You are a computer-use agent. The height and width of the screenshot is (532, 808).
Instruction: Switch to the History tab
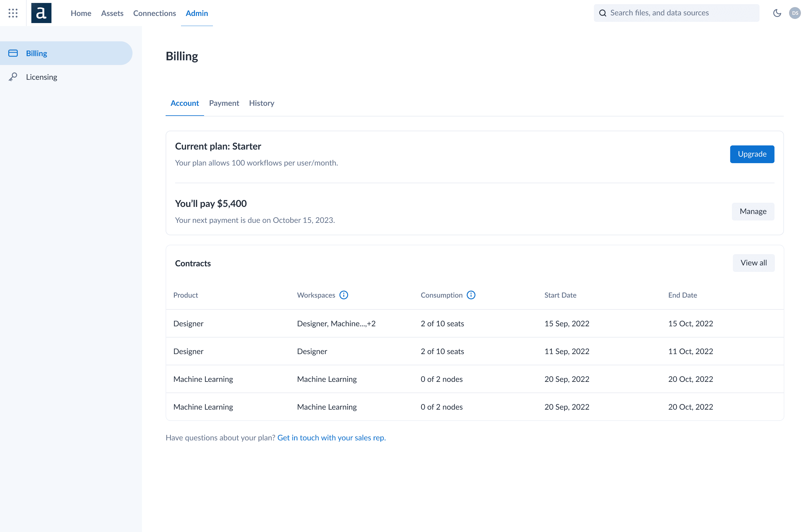click(x=261, y=103)
